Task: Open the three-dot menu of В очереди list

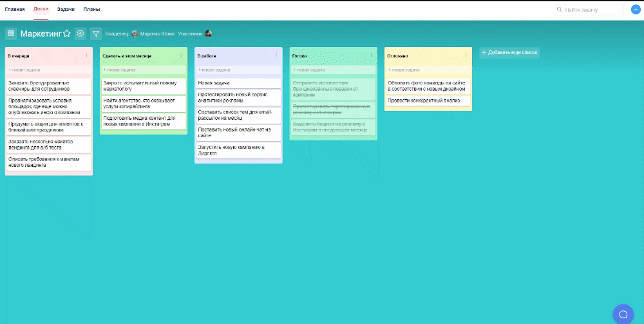Action: pyautogui.click(x=87, y=56)
